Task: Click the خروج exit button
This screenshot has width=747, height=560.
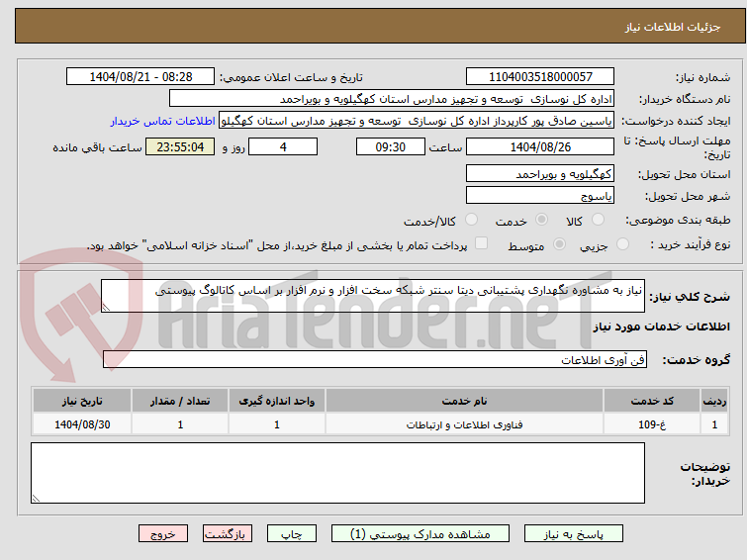Action: tap(163, 534)
